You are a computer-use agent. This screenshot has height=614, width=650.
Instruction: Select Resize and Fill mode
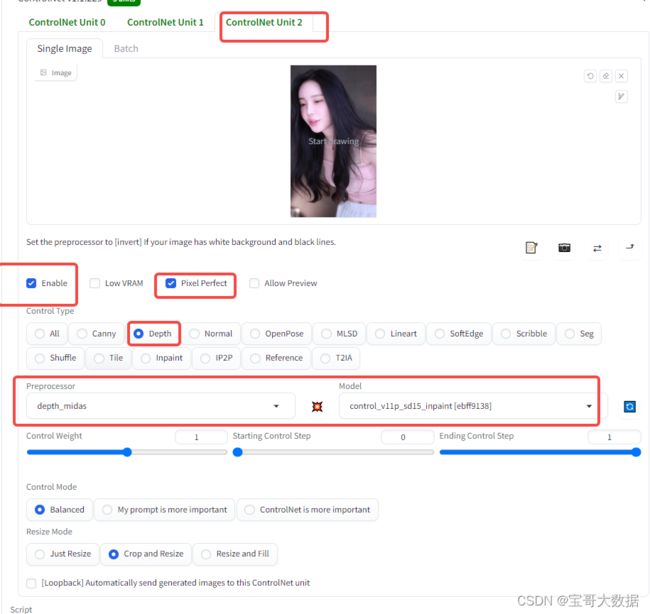pyautogui.click(x=235, y=554)
